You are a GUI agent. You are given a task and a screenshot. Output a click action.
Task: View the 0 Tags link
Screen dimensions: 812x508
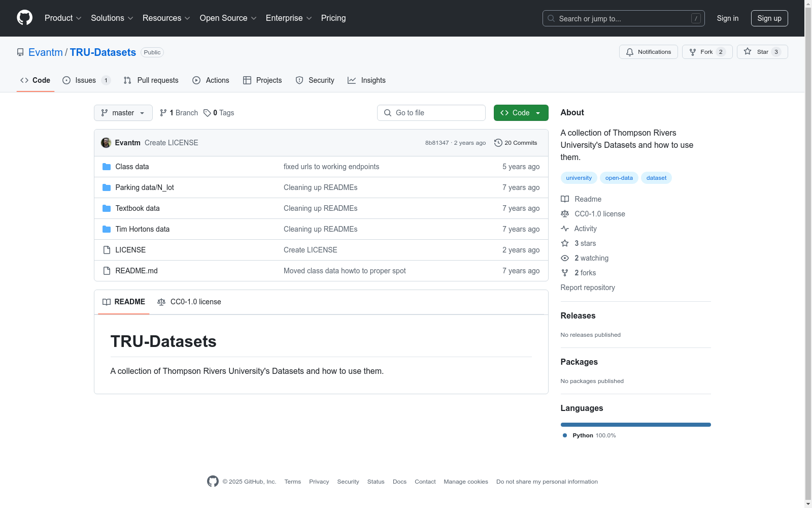tap(219, 113)
